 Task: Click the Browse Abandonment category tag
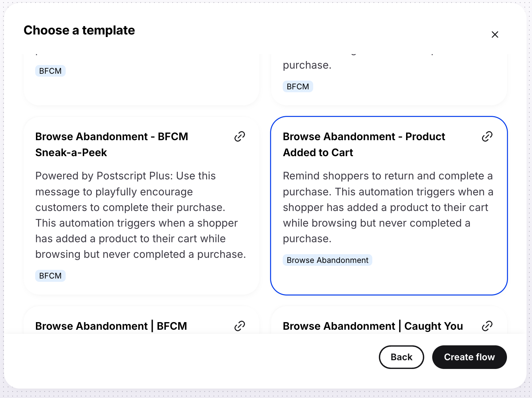point(327,260)
